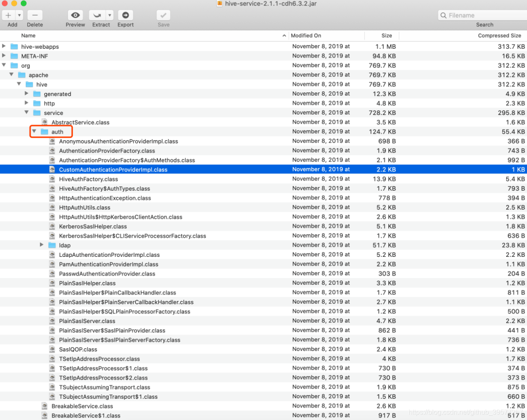The height and width of the screenshot is (420, 527).
Task: Click the HiveAuthFactory.class file icon
Action: tap(52, 179)
